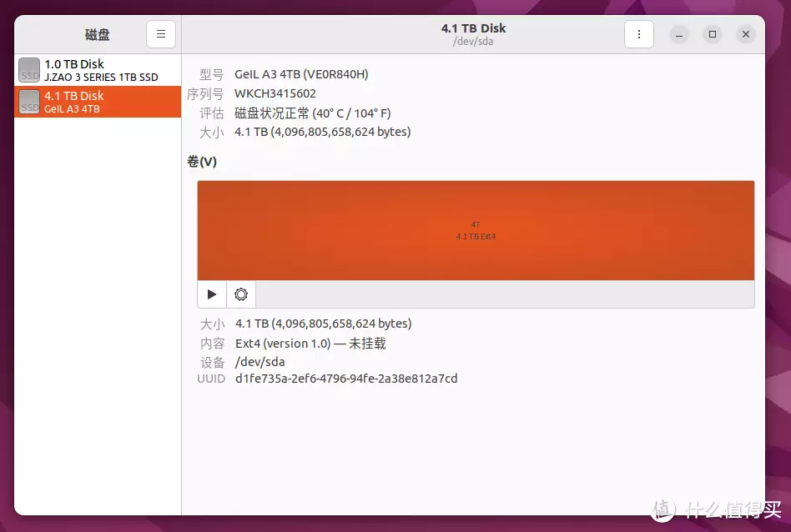This screenshot has height=532, width=791.
Task: Open additional partition options gear
Action: click(241, 294)
